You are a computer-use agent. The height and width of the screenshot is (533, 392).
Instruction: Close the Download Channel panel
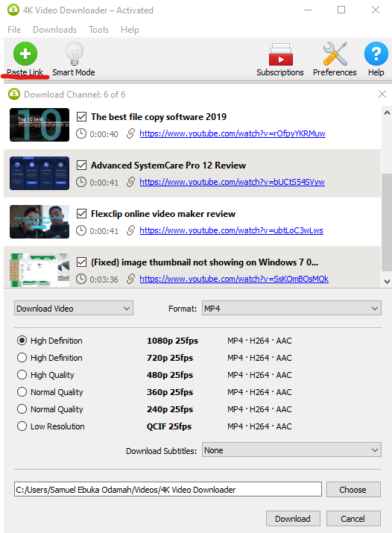pos(382,94)
